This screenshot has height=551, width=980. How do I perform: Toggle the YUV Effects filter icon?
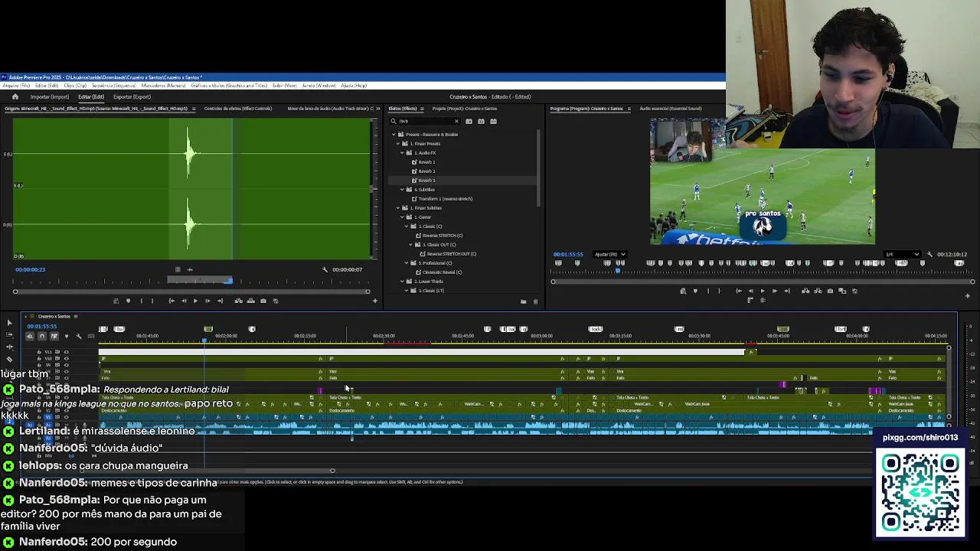494,121
